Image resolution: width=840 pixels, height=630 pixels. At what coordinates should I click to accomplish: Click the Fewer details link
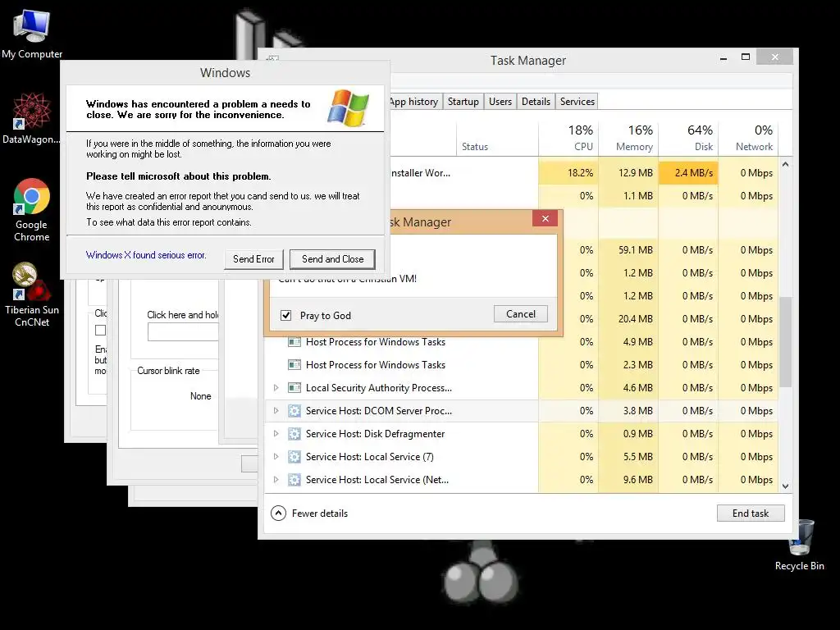[x=320, y=514]
